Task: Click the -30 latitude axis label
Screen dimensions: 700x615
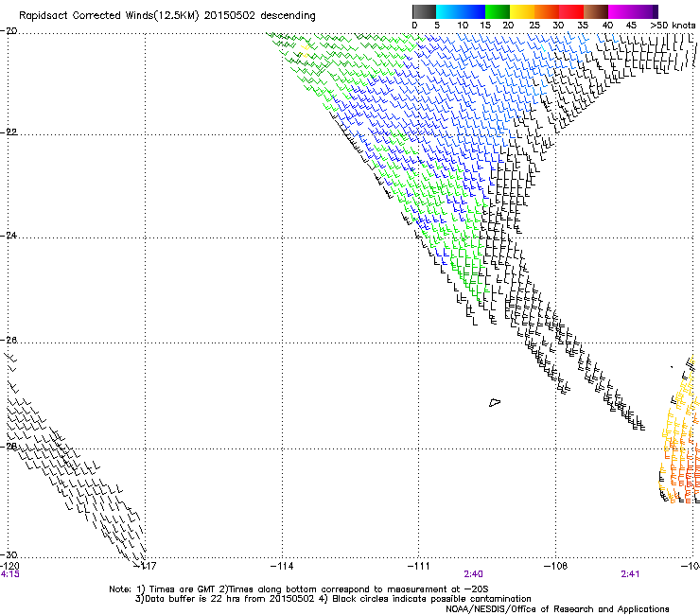Action: (9, 554)
